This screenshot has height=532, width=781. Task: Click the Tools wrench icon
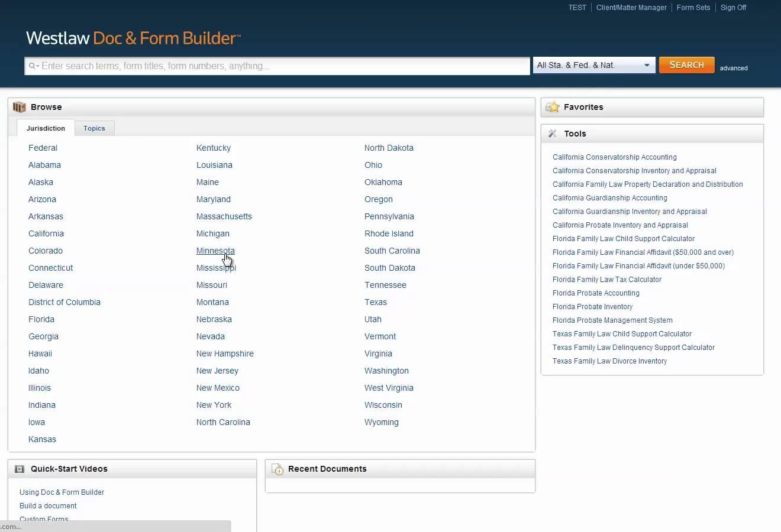(x=553, y=134)
